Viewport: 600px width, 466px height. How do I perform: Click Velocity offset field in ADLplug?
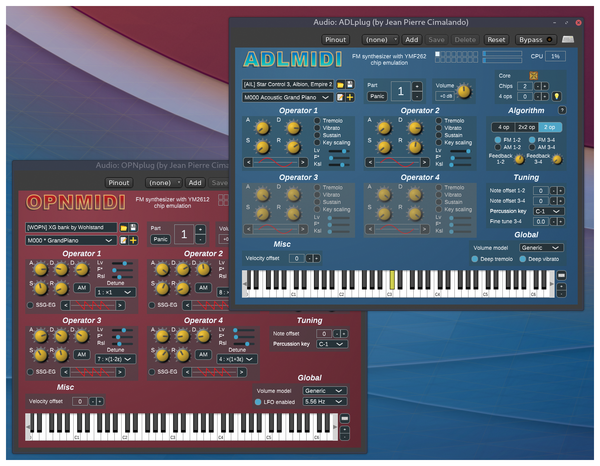[297, 259]
